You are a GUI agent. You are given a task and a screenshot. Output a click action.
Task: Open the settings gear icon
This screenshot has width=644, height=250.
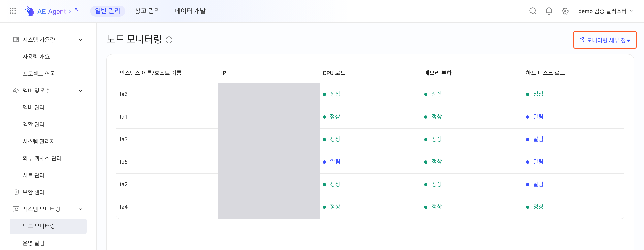pos(565,11)
